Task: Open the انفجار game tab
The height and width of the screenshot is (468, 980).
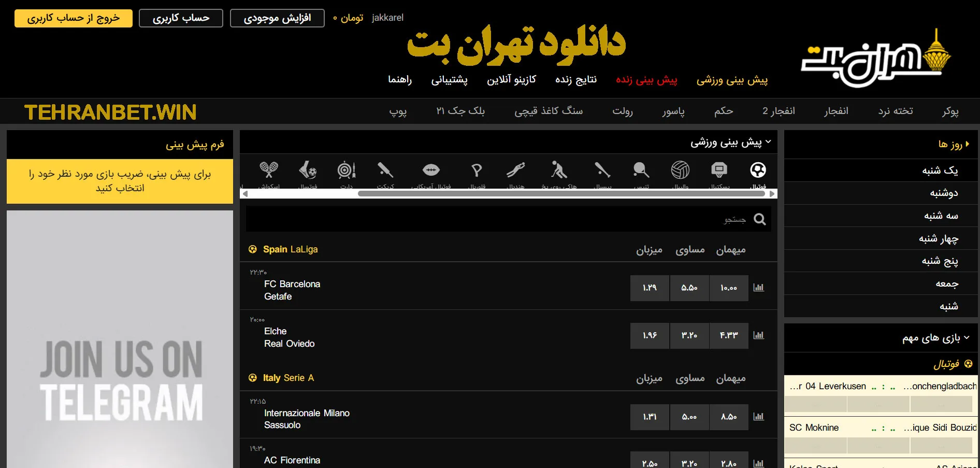Action: (837, 111)
